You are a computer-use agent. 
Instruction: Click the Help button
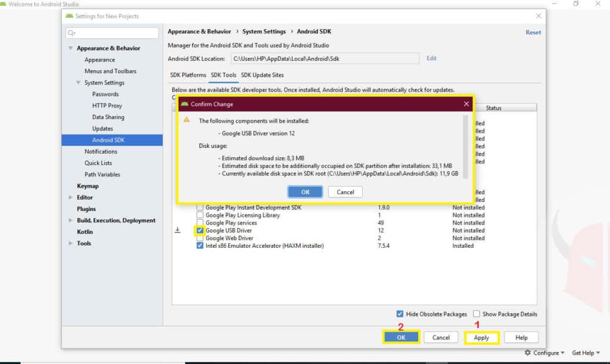point(521,338)
